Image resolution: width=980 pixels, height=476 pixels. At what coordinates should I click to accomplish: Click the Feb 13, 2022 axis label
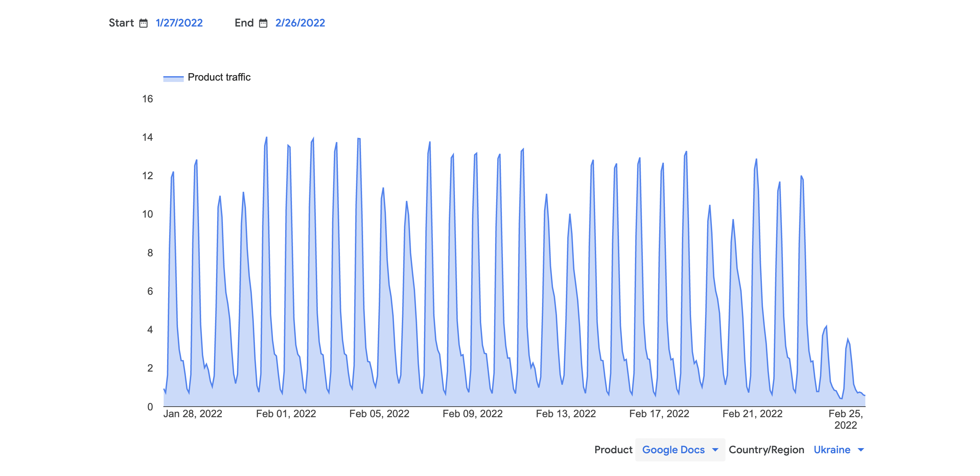566,414
